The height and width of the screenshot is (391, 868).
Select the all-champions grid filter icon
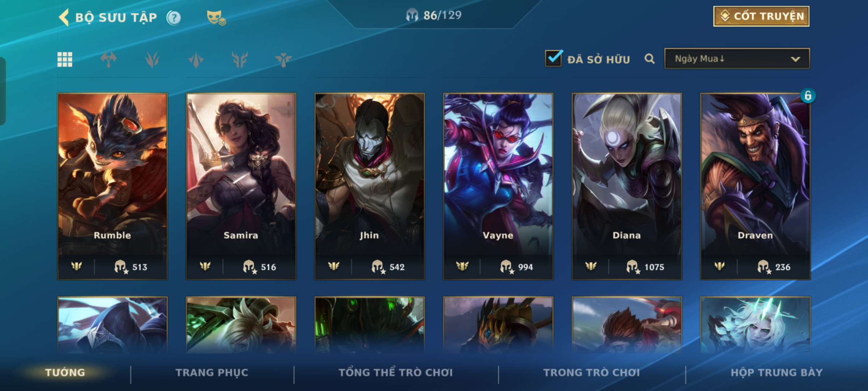[65, 59]
